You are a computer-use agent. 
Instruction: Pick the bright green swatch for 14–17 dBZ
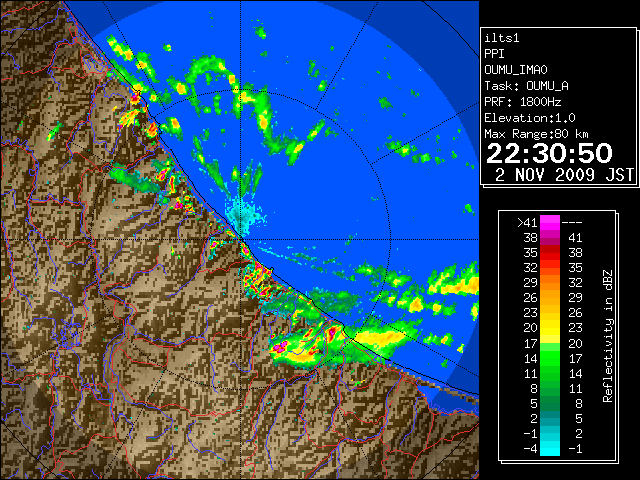click(x=550, y=358)
